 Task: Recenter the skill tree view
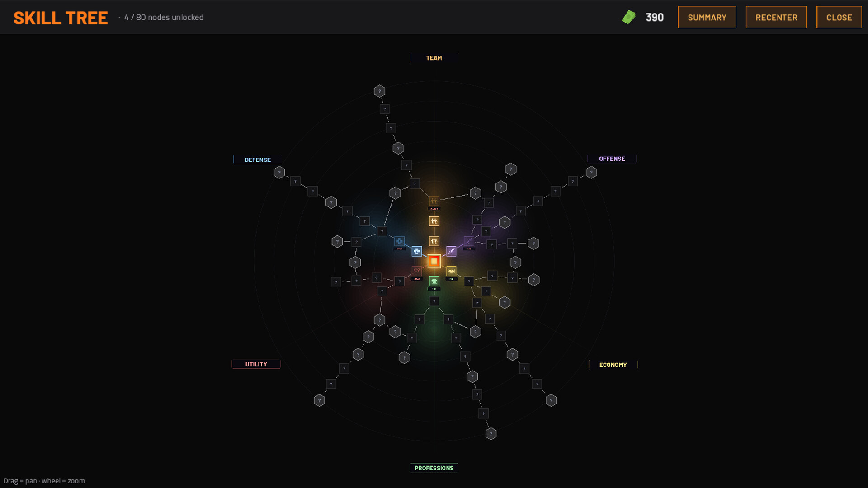pos(776,17)
